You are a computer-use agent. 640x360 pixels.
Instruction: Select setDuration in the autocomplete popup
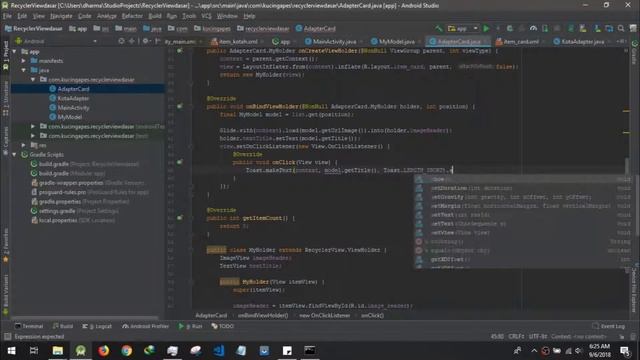pyautogui.click(x=523, y=188)
